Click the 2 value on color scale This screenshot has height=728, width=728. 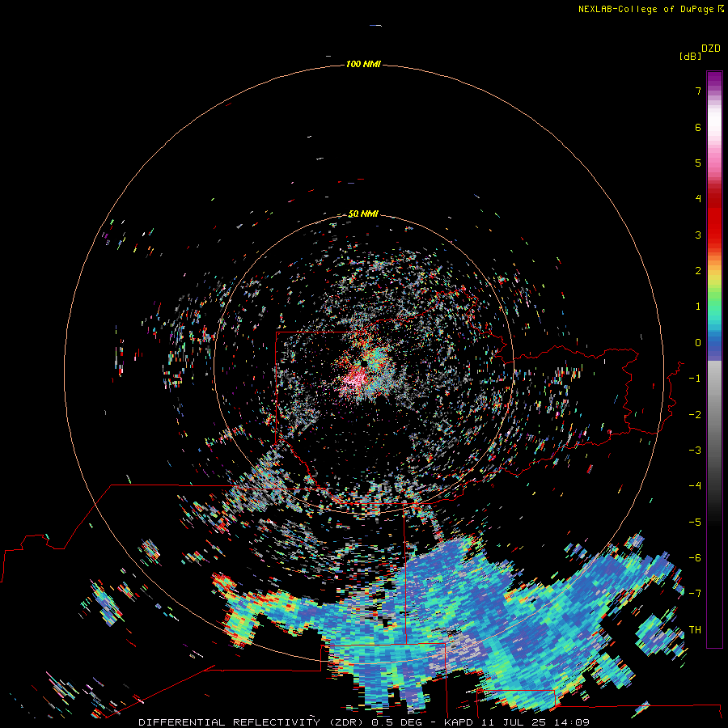pyautogui.click(x=698, y=271)
